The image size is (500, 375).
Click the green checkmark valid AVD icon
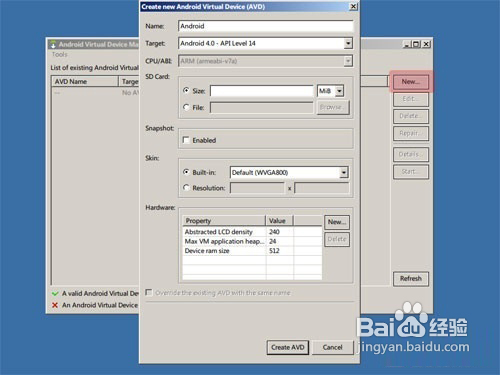(x=55, y=294)
